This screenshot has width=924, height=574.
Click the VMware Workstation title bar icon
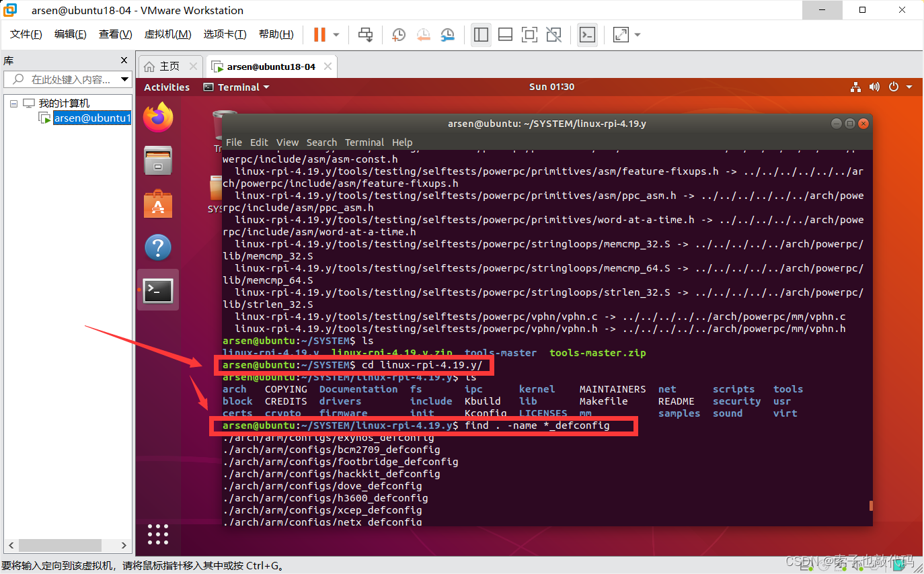[11, 10]
